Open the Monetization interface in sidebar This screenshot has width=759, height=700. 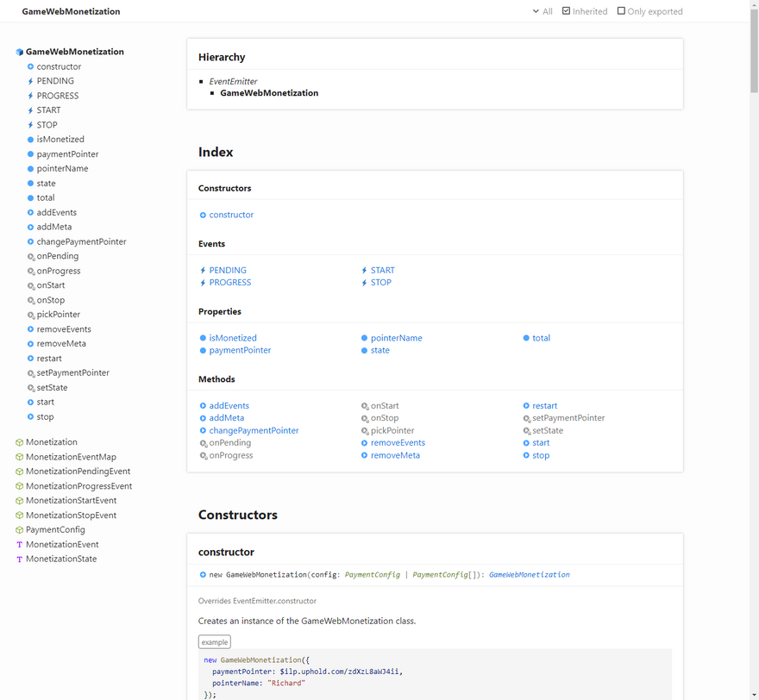[51, 442]
